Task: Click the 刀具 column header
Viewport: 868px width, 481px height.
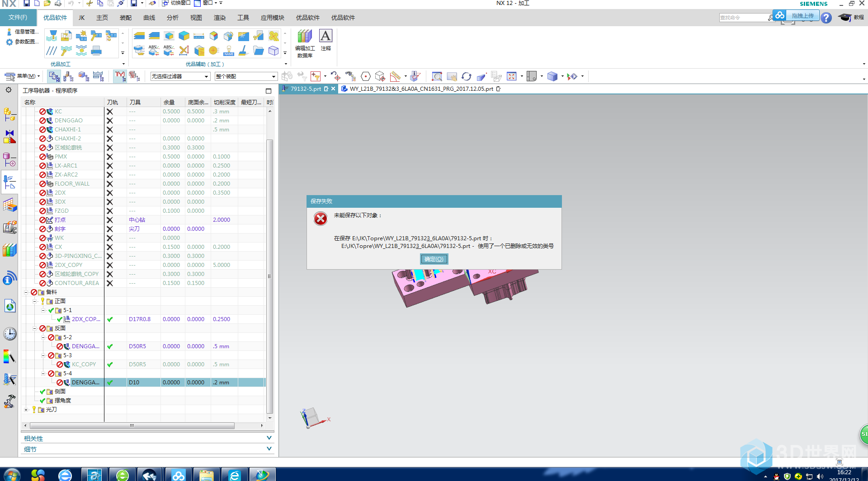Action: pyautogui.click(x=144, y=102)
